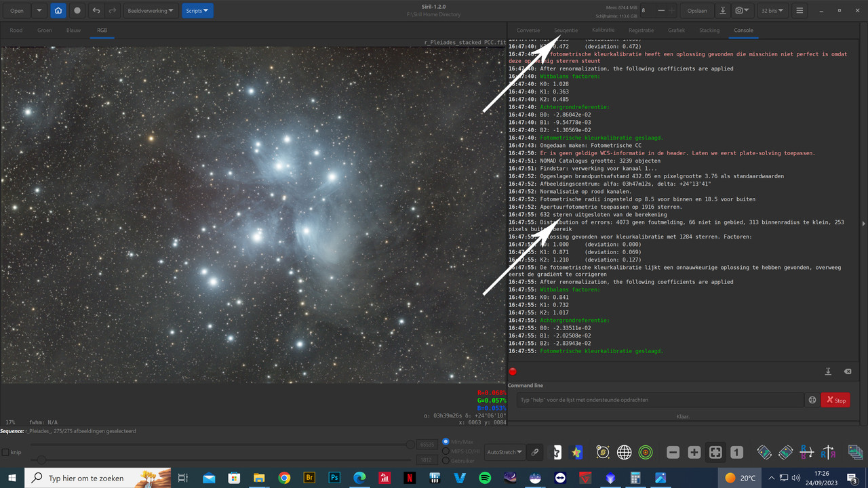Decrease the thread count with minus
868x488 pixels.
pos(661,11)
